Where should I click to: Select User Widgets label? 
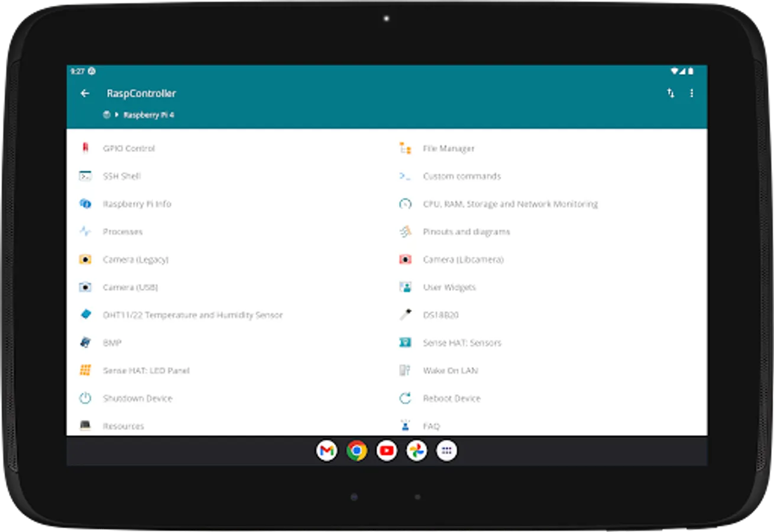click(449, 287)
